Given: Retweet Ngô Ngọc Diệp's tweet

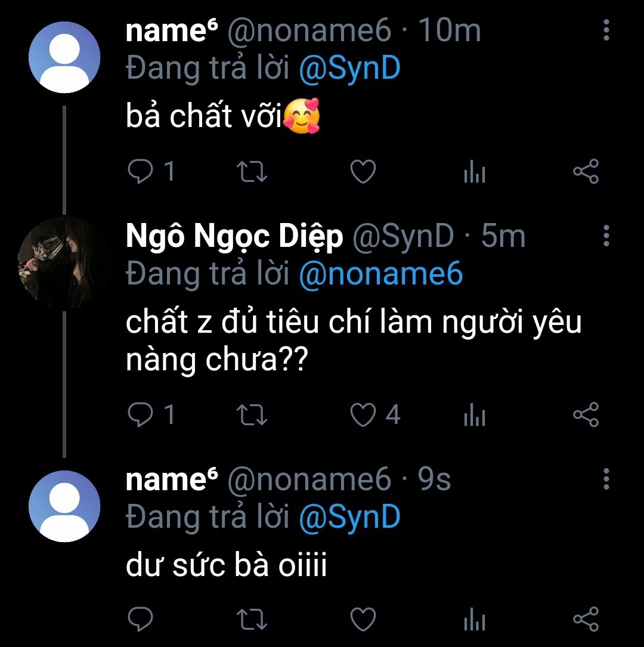Looking at the screenshot, I should click(252, 415).
